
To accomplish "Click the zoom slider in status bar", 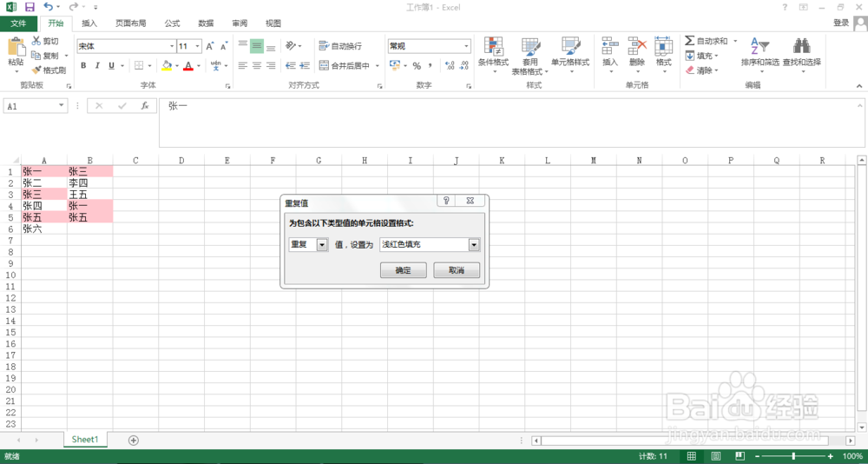I will 794,455.
